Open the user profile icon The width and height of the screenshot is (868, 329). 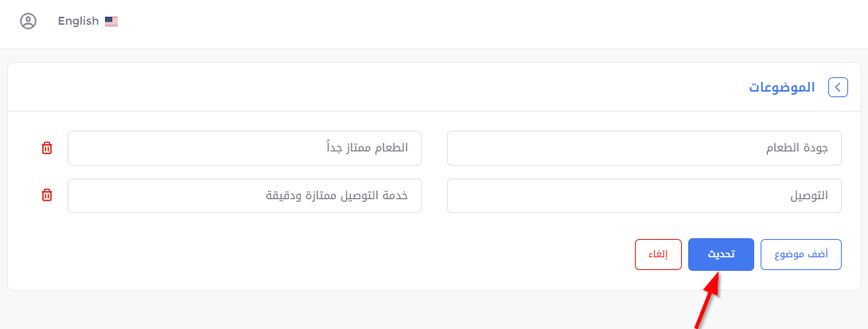(28, 21)
